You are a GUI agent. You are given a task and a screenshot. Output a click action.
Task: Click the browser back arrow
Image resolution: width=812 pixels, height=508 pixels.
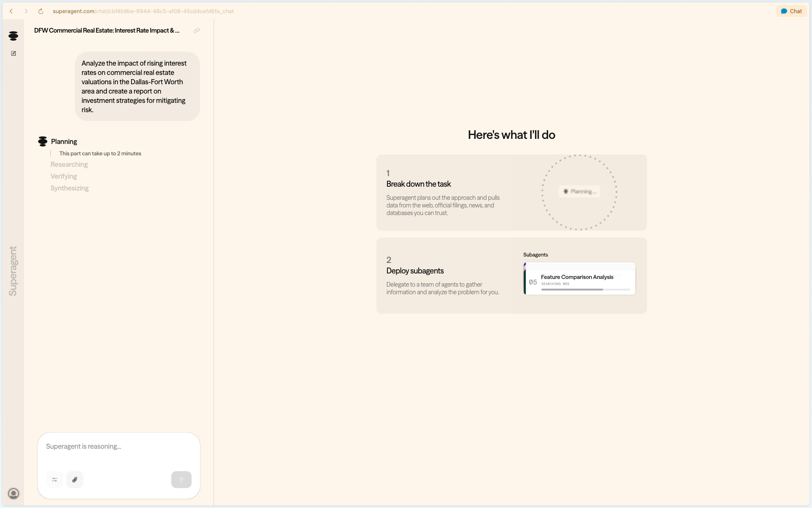click(11, 11)
